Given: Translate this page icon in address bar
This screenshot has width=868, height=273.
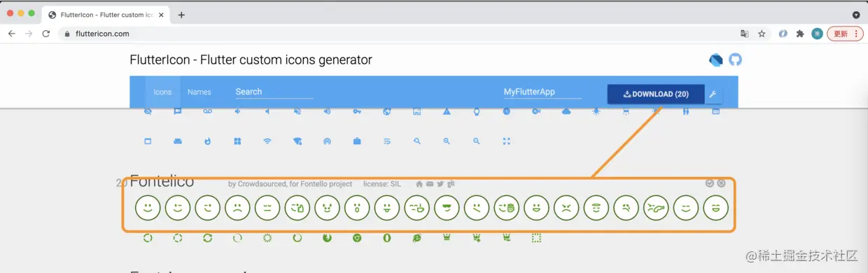Looking at the screenshot, I should (745, 34).
